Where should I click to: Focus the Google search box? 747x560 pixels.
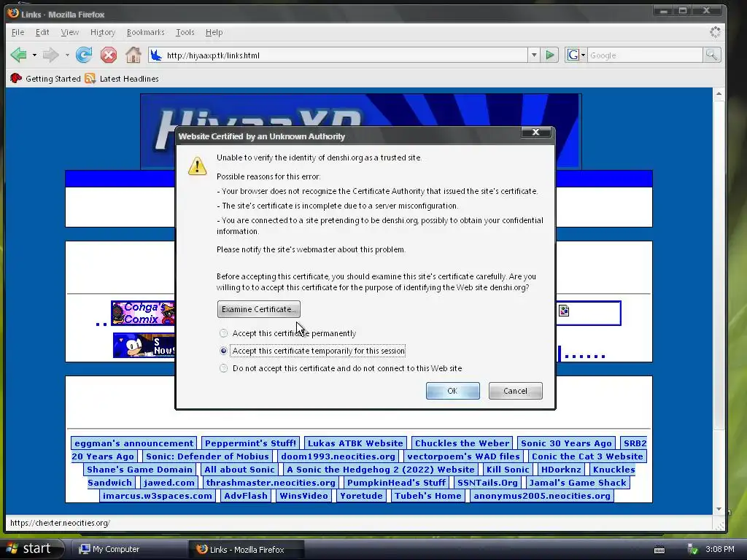pos(645,55)
